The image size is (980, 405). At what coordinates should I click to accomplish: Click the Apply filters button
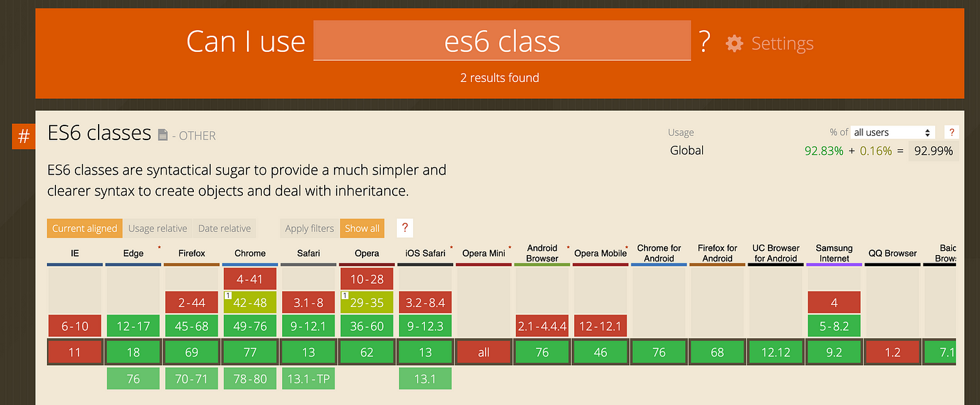309,228
